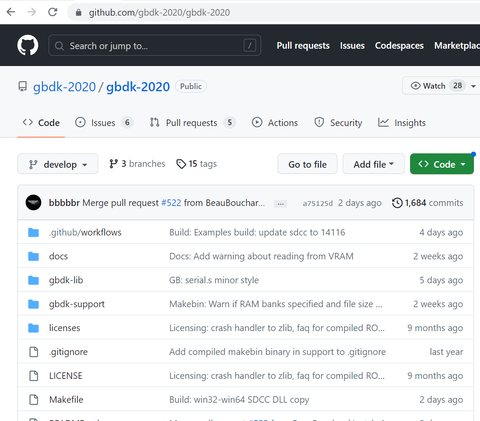
Task: Click the repository icon beside gbdk-2020
Action: [x=22, y=86]
